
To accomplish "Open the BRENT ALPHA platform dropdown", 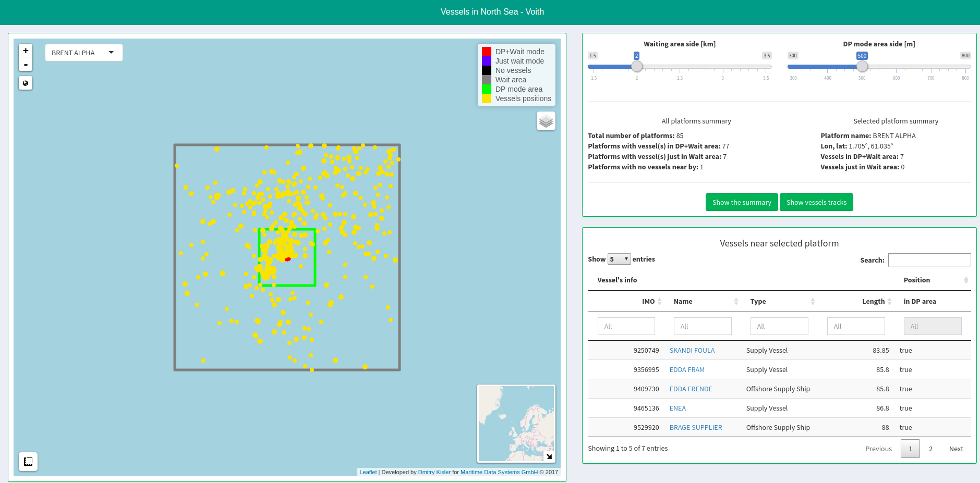I will click(83, 53).
